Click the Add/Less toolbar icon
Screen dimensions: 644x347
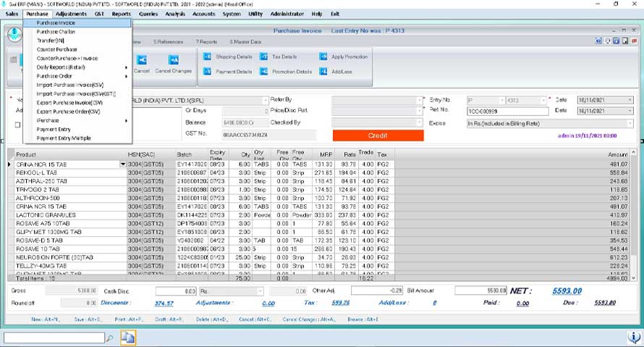click(x=323, y=72)
